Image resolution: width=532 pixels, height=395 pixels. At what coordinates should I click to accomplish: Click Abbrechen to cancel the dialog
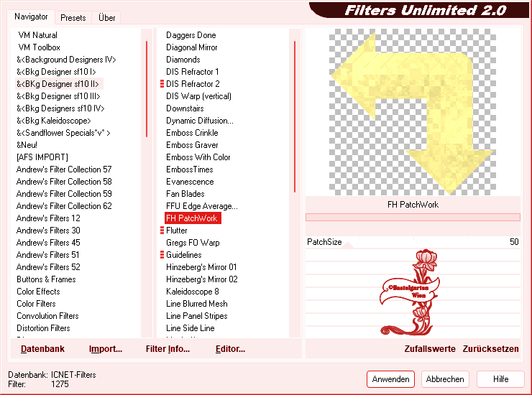(x=445, y=379)
